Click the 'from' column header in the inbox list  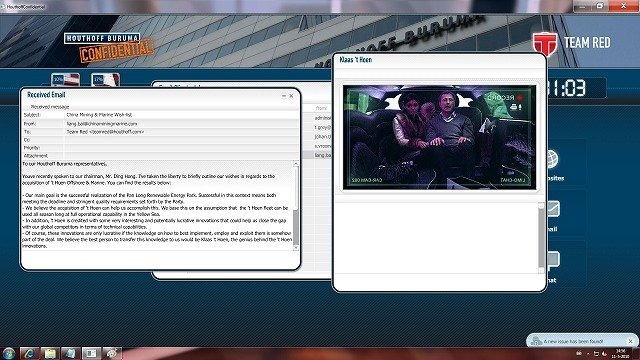click(321, 108)
